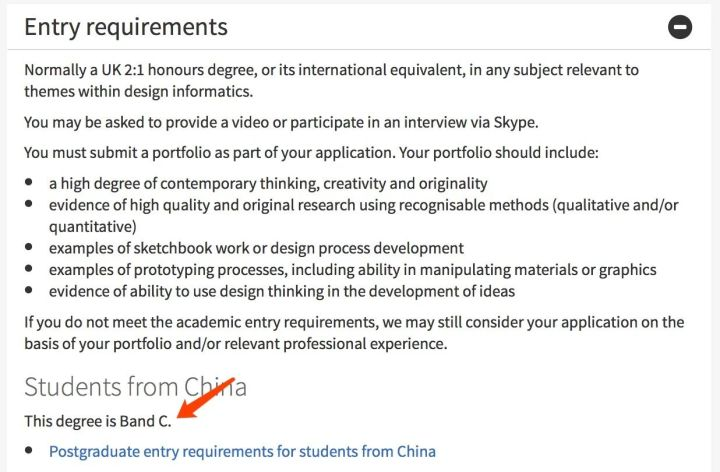Image resolution: width=720 pixels, height=472 pixels.
Task: Open Postgraduate entry requirements for students from China
Action: [242, 451]
